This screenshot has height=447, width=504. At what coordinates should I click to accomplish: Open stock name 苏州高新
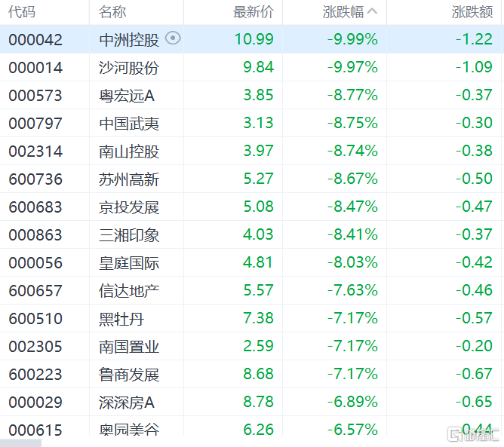pyautogui.click(x=129, y=179)
